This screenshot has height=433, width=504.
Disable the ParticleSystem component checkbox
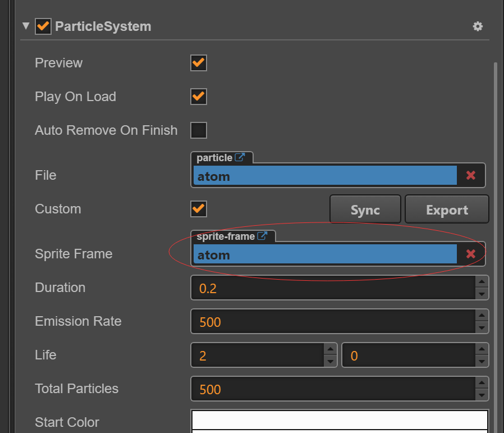coord(43,26)
